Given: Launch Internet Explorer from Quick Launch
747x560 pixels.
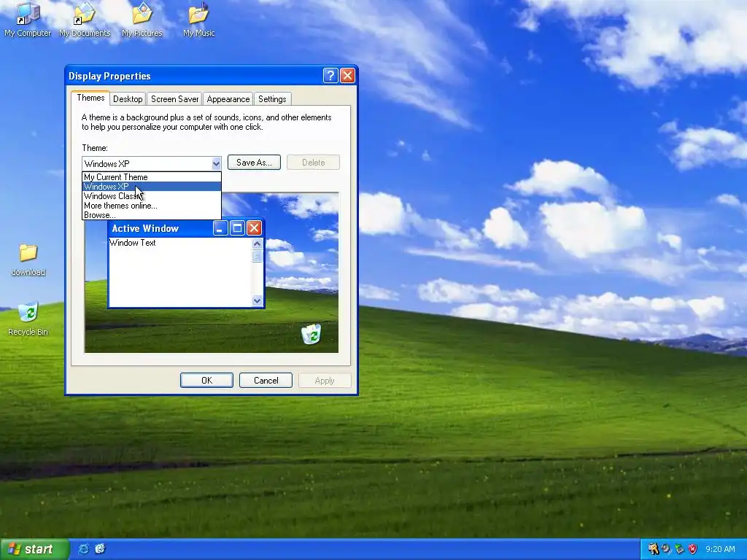Looking at the screenshot, I should (x=83, y=548).
